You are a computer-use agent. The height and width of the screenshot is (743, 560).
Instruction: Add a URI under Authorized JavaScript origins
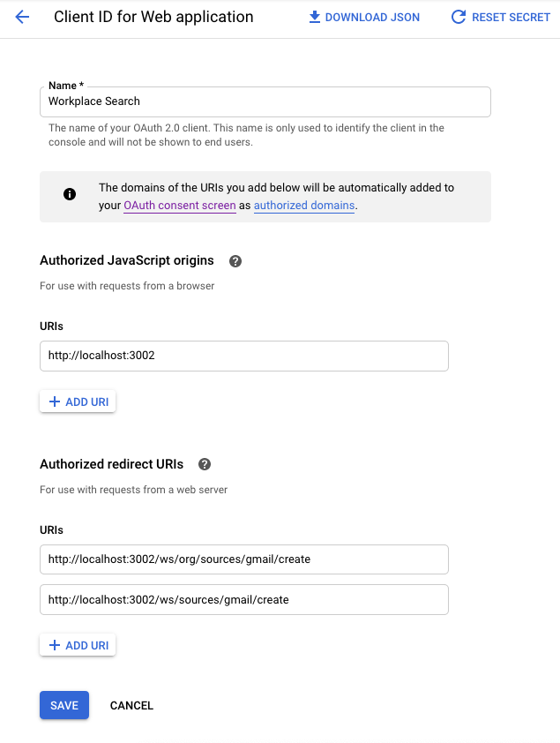click(x=78, y=402)
